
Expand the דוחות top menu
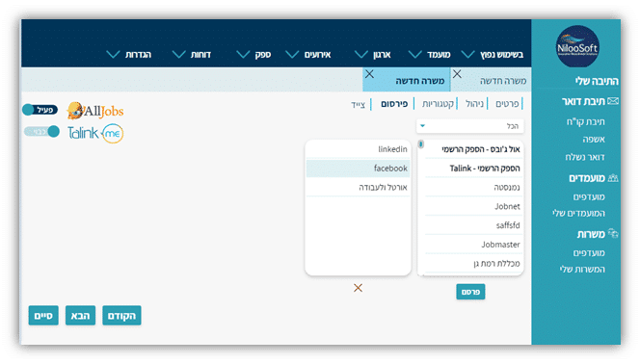(x=192, y=54)
